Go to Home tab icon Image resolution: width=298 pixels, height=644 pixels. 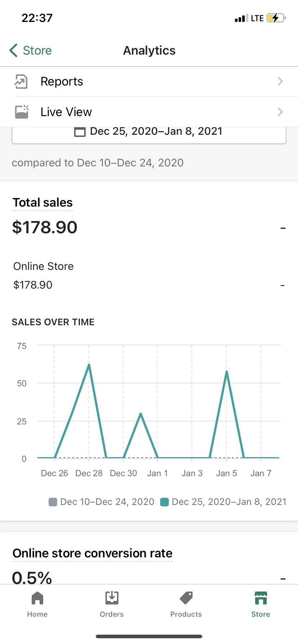37,598
